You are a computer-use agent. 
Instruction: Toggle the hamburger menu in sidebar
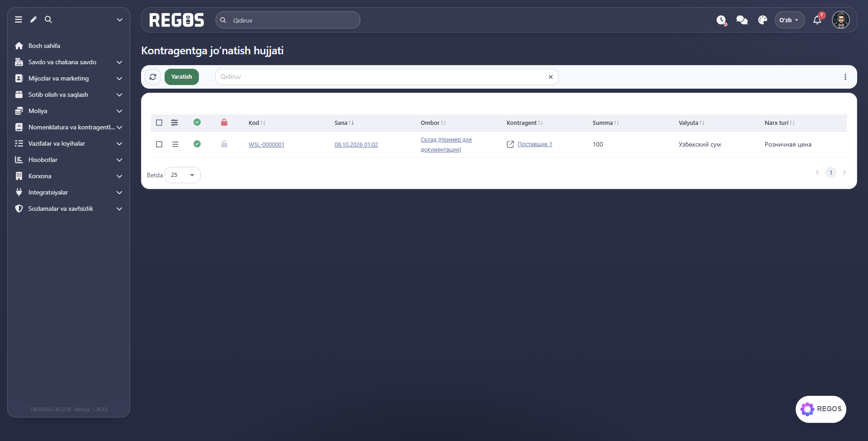(19, 19)
